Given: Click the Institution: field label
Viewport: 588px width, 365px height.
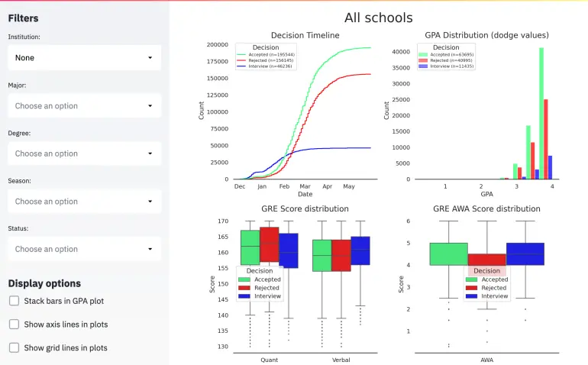Looking at the screenshot, I should tap(24, 37).
